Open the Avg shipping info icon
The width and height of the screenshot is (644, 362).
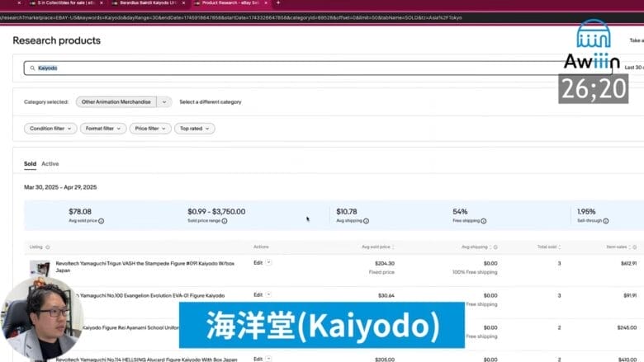click(366, 221)
